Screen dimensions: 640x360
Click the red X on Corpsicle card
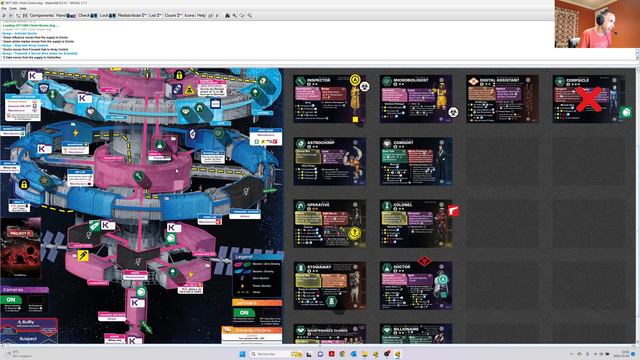pyautogui.click(x=589, y=99)
